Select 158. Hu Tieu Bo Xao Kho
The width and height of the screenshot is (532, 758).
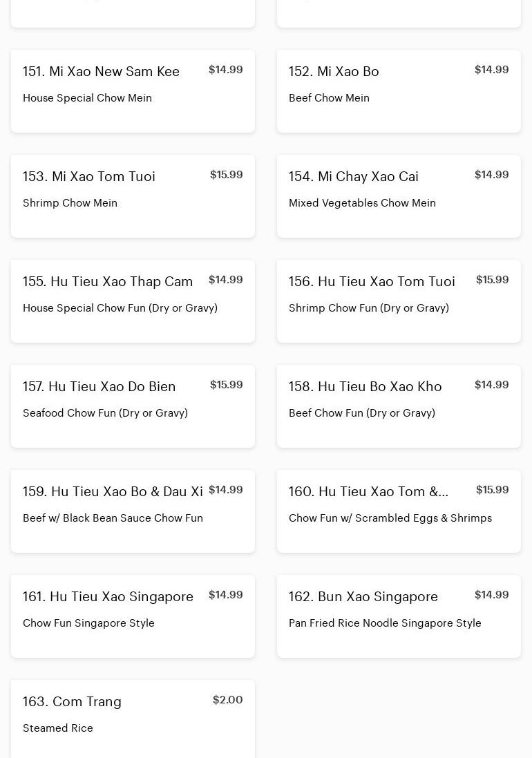tap(399, 406)
